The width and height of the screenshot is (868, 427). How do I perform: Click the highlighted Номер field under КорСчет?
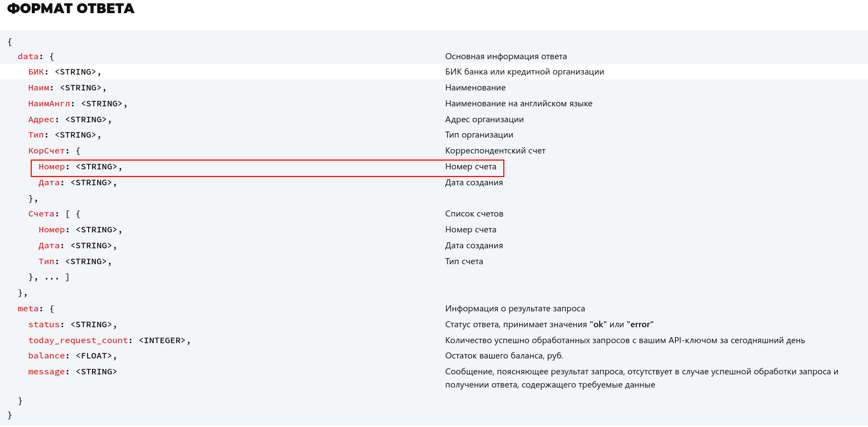point(51,167)
